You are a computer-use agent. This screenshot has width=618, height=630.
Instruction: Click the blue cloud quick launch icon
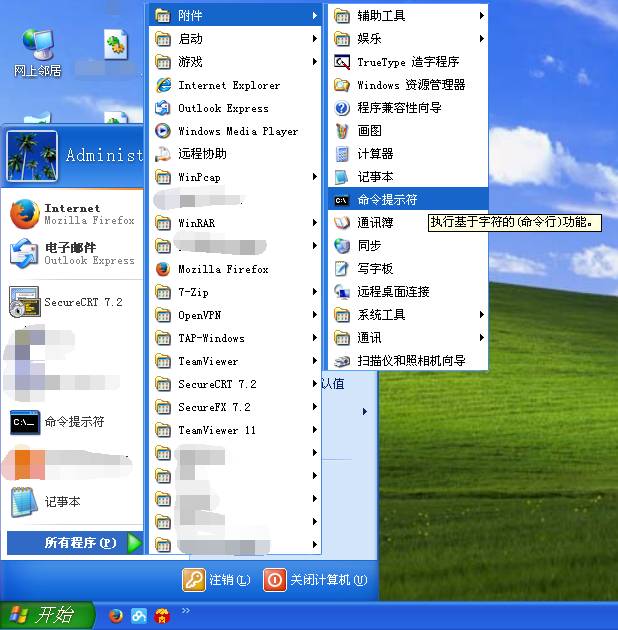139,616
